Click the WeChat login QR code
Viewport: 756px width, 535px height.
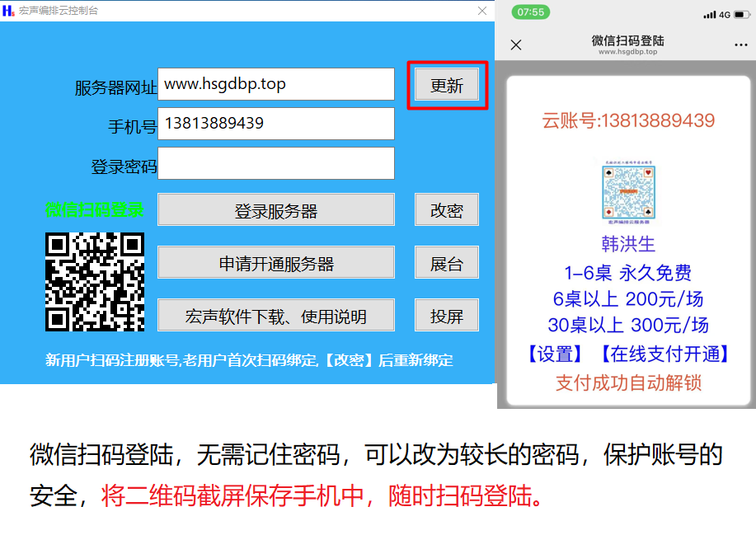click(95, 282)
